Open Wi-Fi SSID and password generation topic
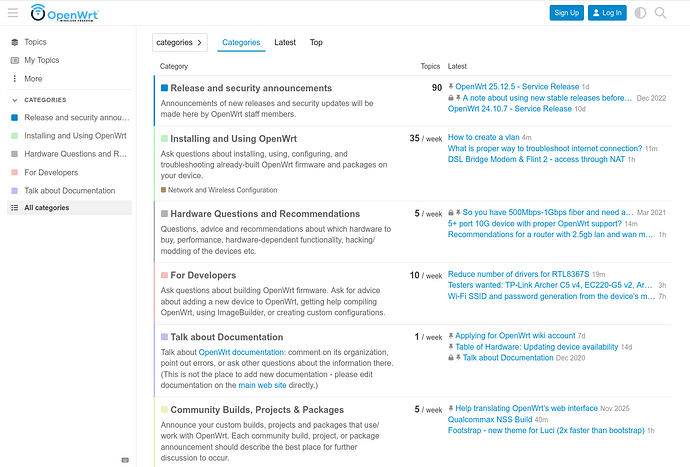The height and width of the screenshot is (467, 690). (x=551, y=296)
